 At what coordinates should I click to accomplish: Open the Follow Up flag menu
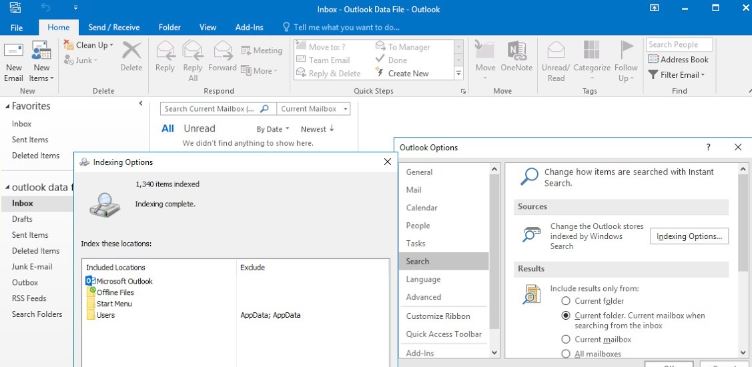point(625,61)
